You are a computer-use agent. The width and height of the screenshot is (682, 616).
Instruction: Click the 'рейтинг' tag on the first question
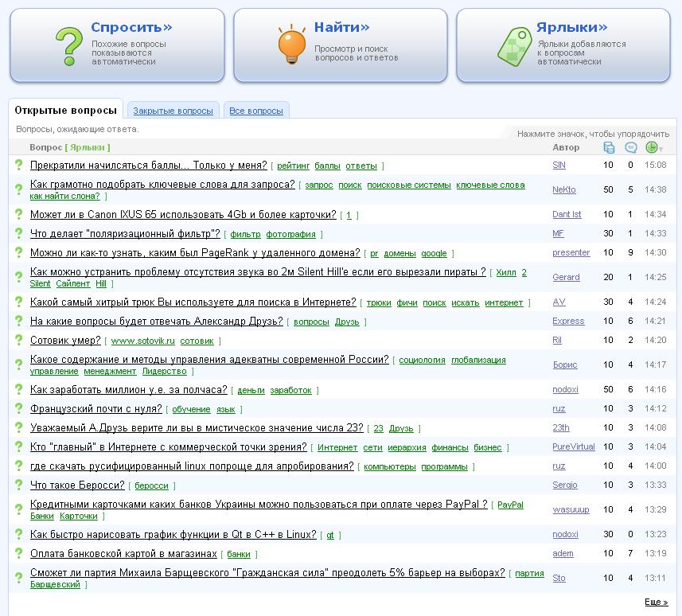tap(293, 166)
